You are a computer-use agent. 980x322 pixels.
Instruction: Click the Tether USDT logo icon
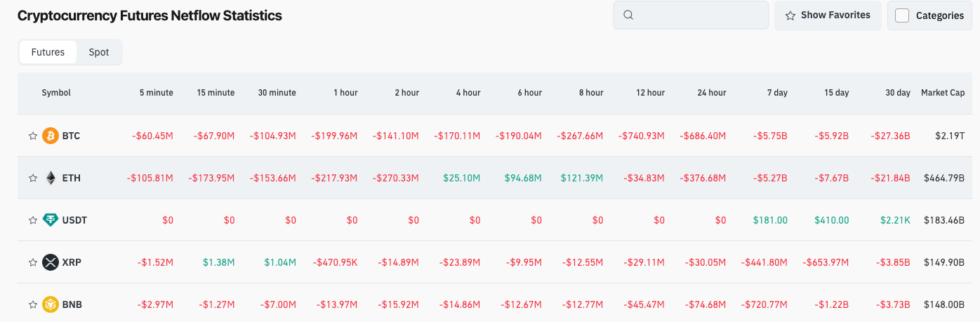[x=51, y=220]
